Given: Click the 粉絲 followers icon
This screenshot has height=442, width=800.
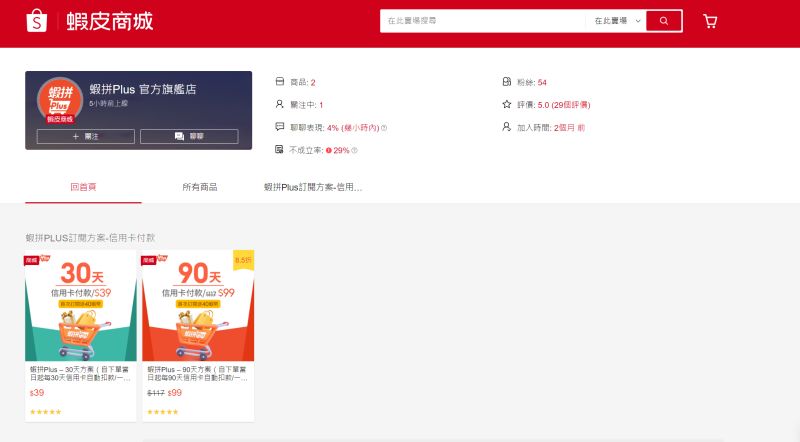Looking at the screenshot, I should click(x=507, y=82).
